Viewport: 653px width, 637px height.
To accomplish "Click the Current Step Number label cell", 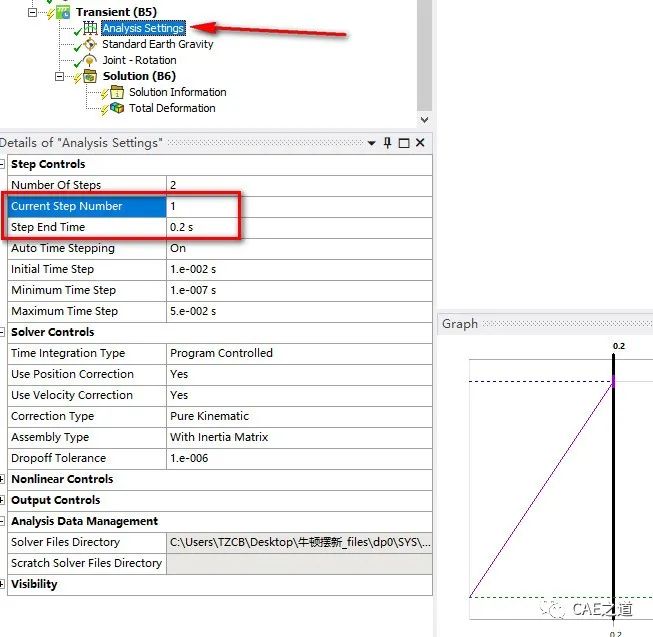I will coord(87,206).
